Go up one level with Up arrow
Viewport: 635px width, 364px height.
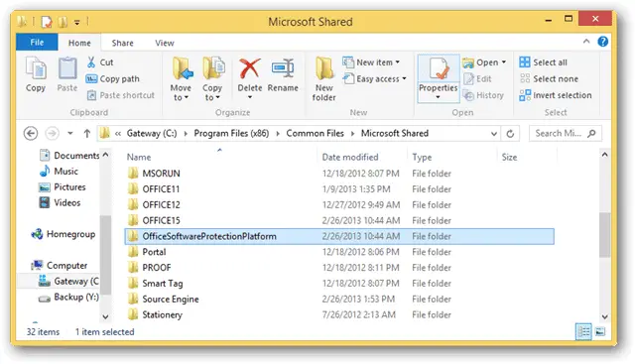86,133
